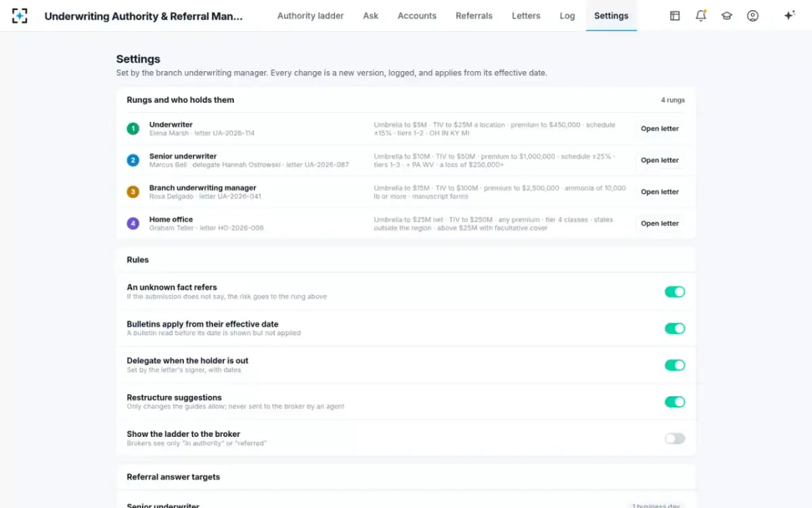The width and height of the screenshot is (812, 508).
Task: Switch to the Letters tab
Action: [x=526, y=16]
